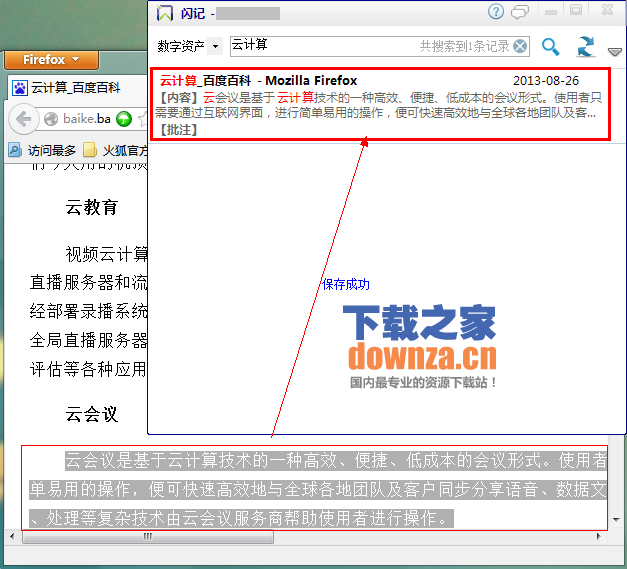Click the 【批注】 label in the result

[x=178, y=130]
